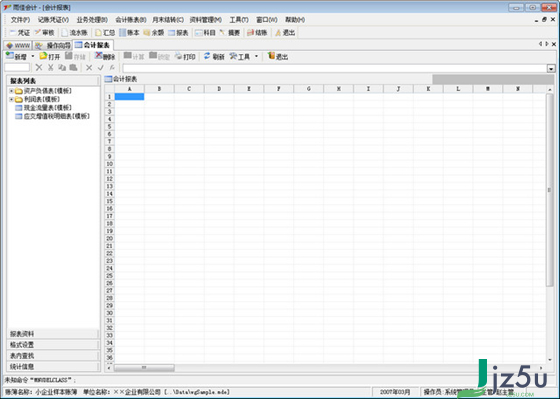
Task: Open the dropdown arrow next to 新增
Action: pos(33,56)
